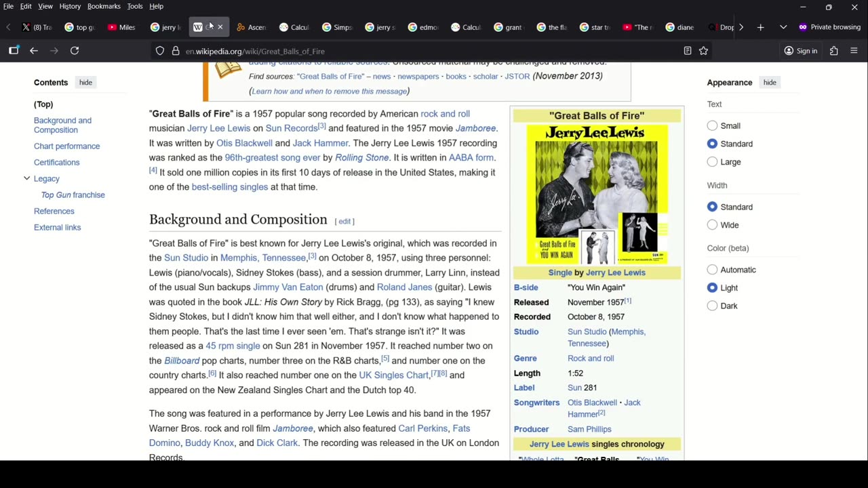
Task: Select Dark color mode
Action: pos(712,306)
